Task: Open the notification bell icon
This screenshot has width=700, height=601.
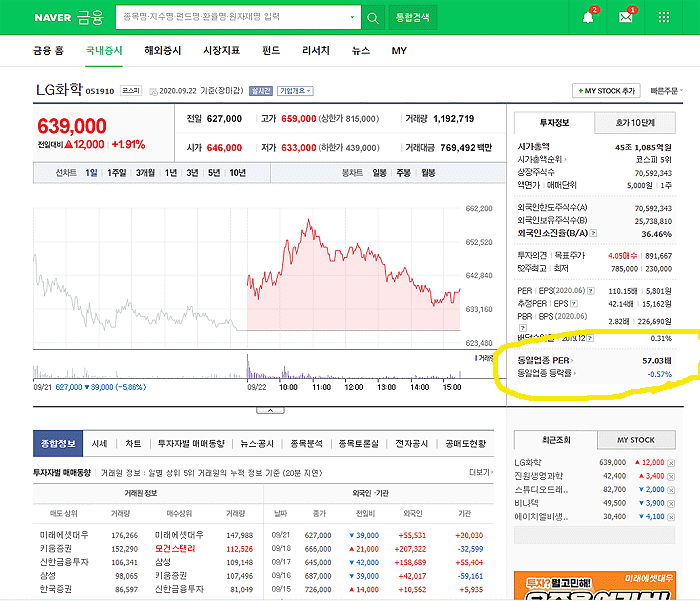Action: pos(588,17)
